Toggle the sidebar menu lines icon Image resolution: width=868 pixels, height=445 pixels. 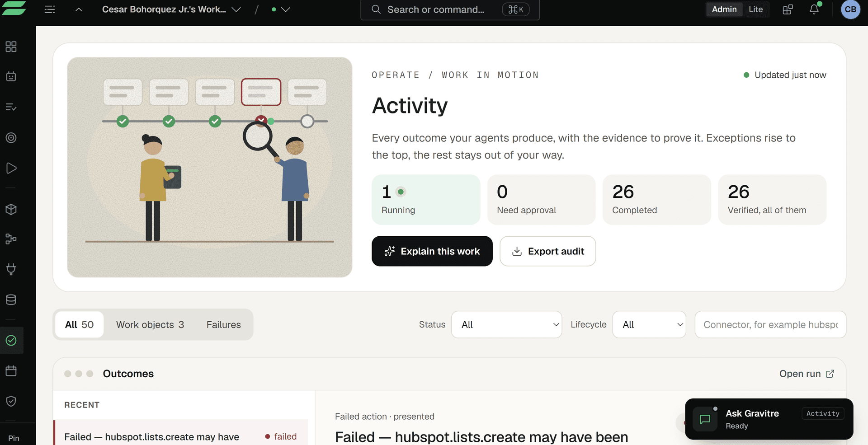point(50,9)
